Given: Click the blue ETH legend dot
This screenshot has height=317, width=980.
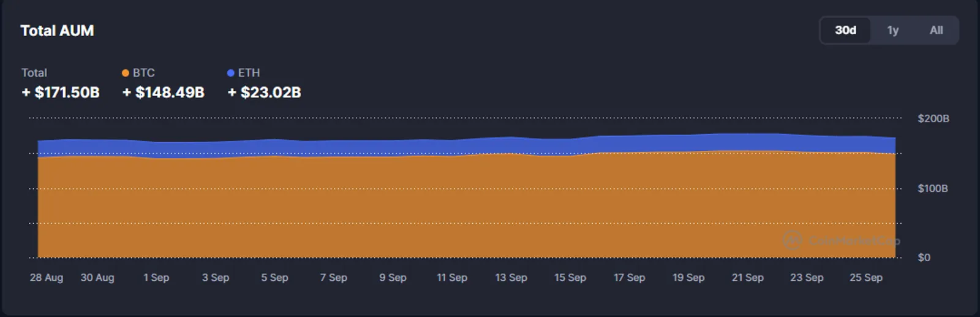Looking at the screenshot, I should (231, 73).
